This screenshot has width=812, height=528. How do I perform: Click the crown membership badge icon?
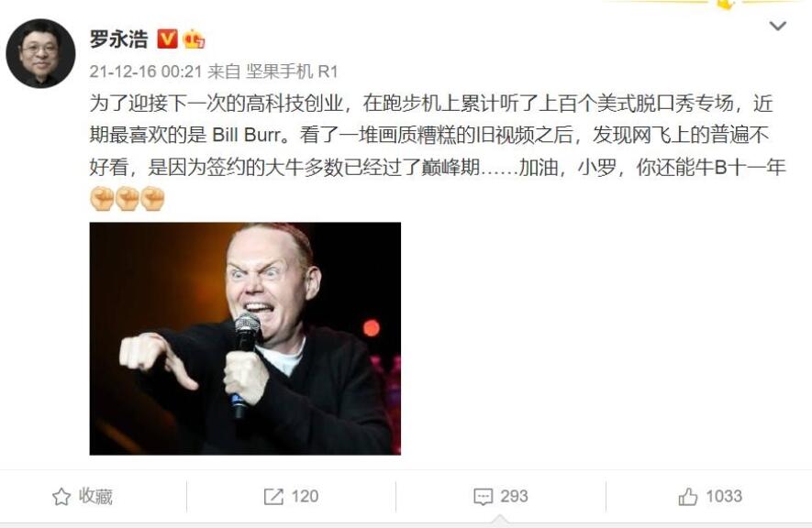(x=194, y=38)
